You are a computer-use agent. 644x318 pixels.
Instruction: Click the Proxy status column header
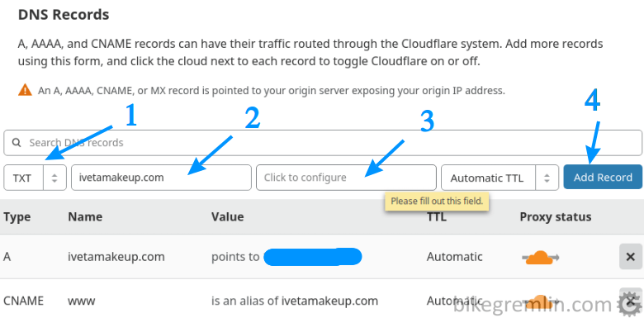(556, 216)
